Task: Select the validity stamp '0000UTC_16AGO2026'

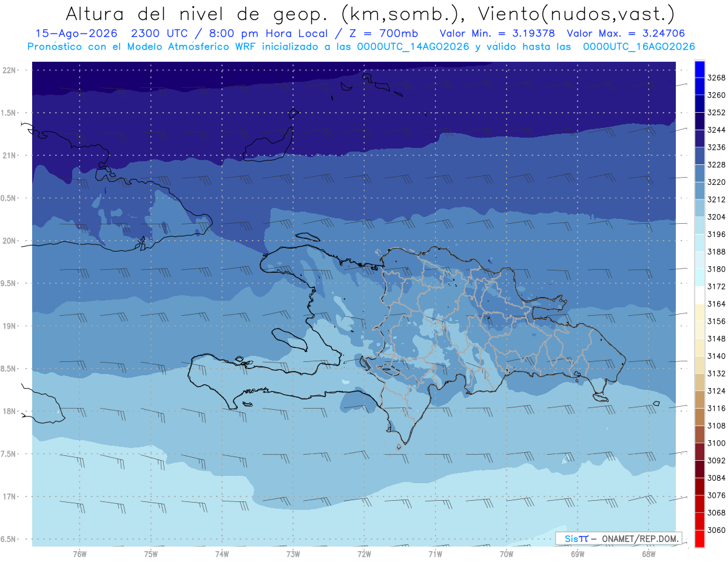Action: (639, 47)
